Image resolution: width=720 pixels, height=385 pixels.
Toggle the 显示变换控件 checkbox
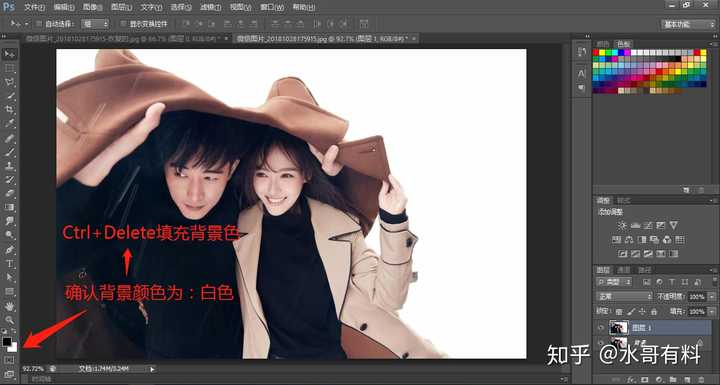123,23
